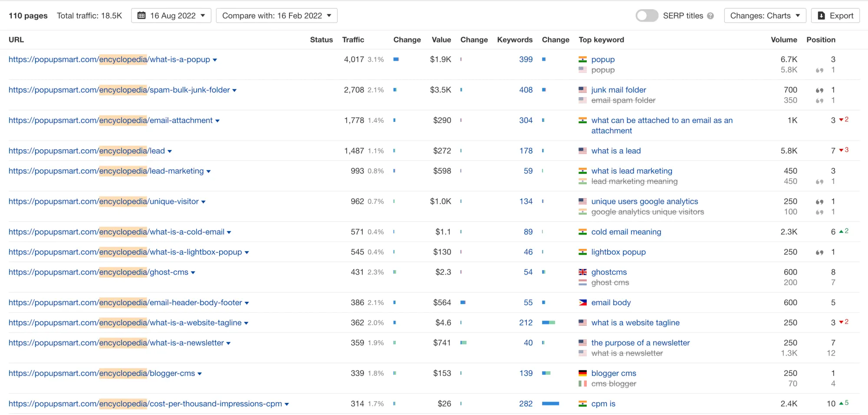
Task: Sort by the Volume column header
Action: point(784,39)
